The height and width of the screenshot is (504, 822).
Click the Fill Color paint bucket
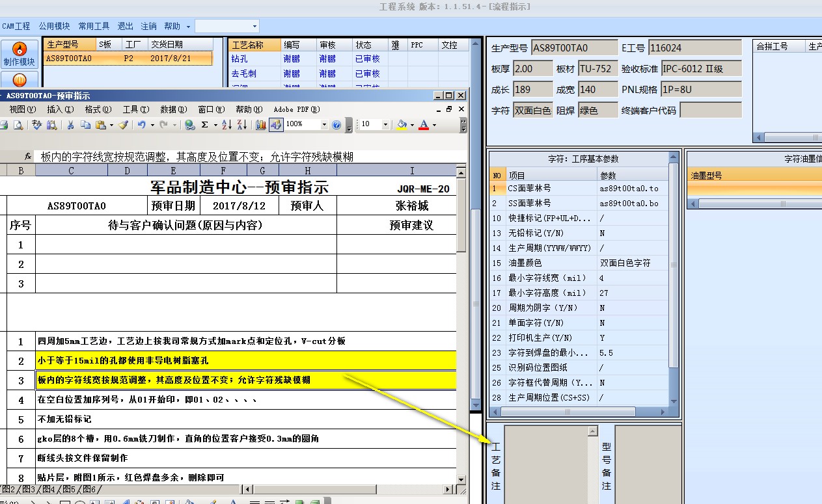click(x=402, y=124)
